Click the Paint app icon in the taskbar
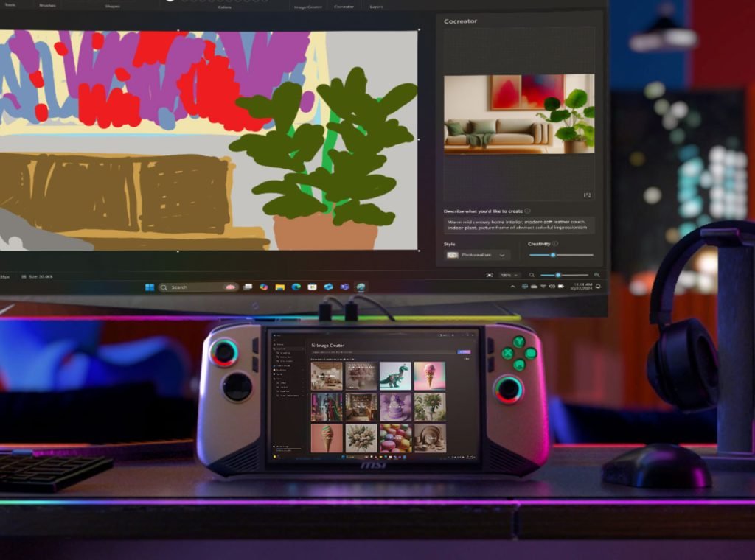755x560 pixels. [361, 287]
